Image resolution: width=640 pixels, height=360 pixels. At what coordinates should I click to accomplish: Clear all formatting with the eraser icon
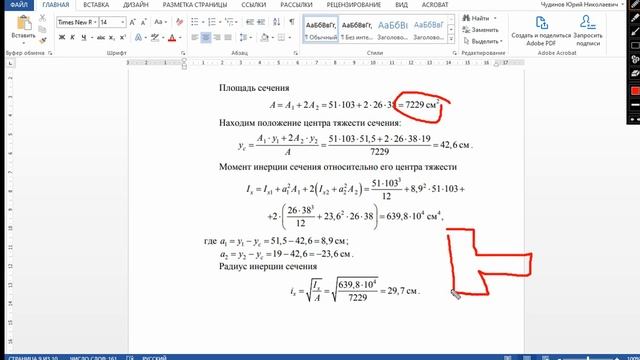(179, 22)
